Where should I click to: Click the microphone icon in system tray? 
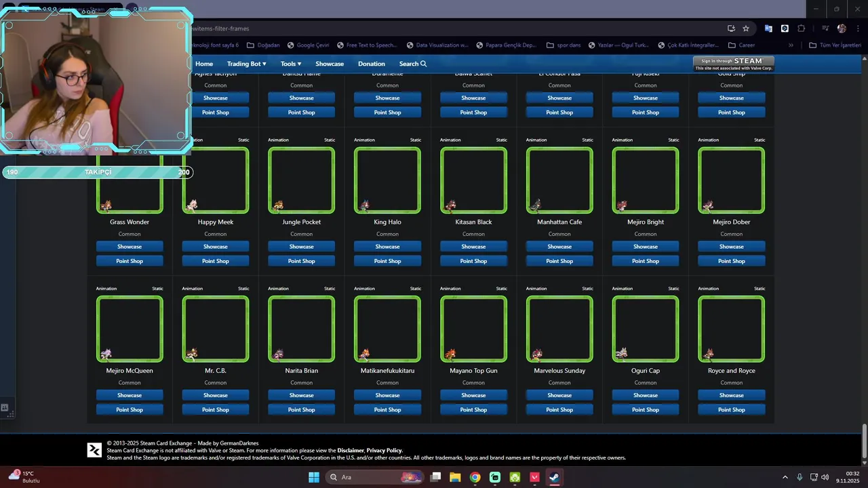pos(800,477)
